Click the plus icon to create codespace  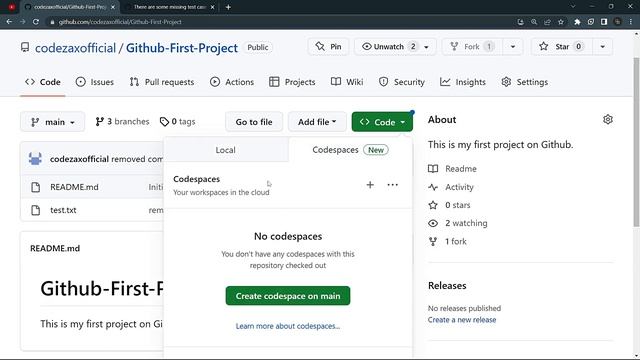click(370, 185)
